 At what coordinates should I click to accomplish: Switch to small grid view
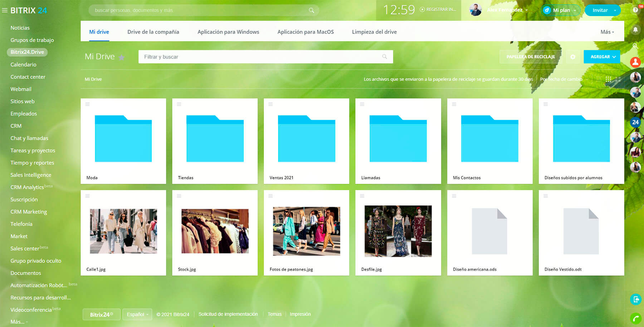(608, 79)
